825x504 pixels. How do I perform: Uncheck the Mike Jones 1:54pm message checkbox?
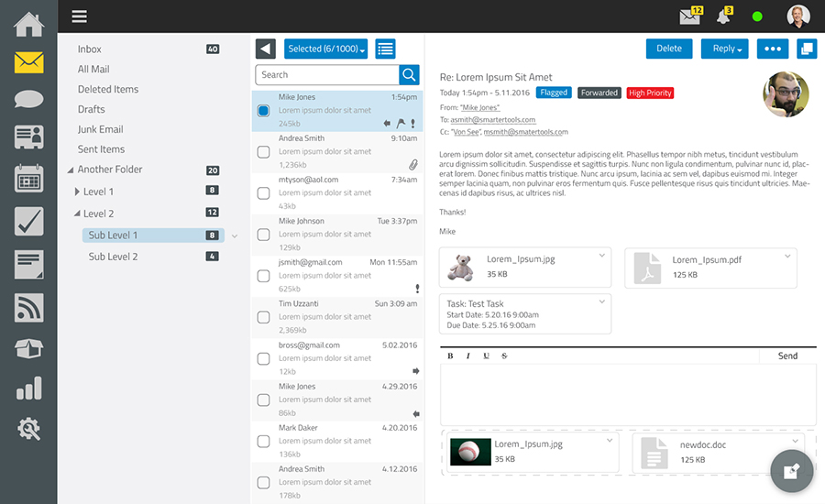[263, 110]
